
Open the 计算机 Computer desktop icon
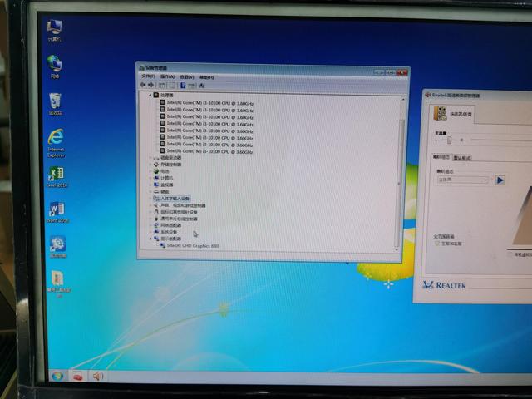pos(54,31)
